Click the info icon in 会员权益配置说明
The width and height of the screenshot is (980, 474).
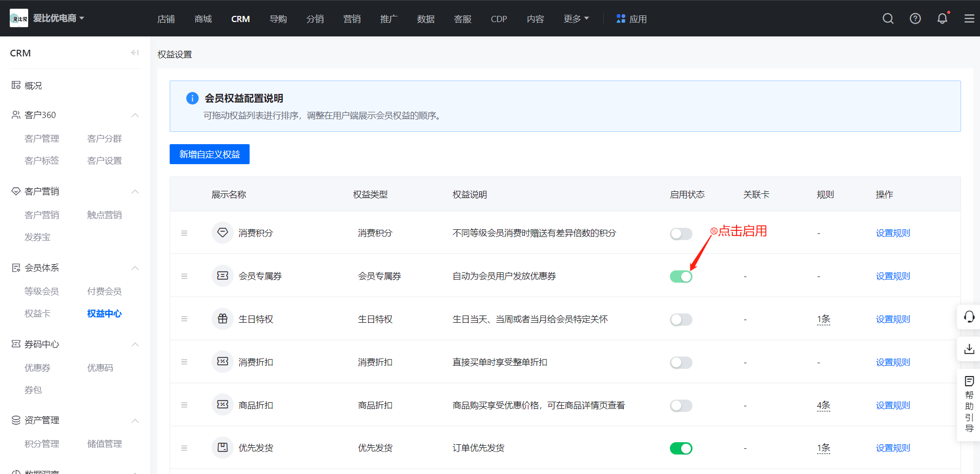click(192, 98)
